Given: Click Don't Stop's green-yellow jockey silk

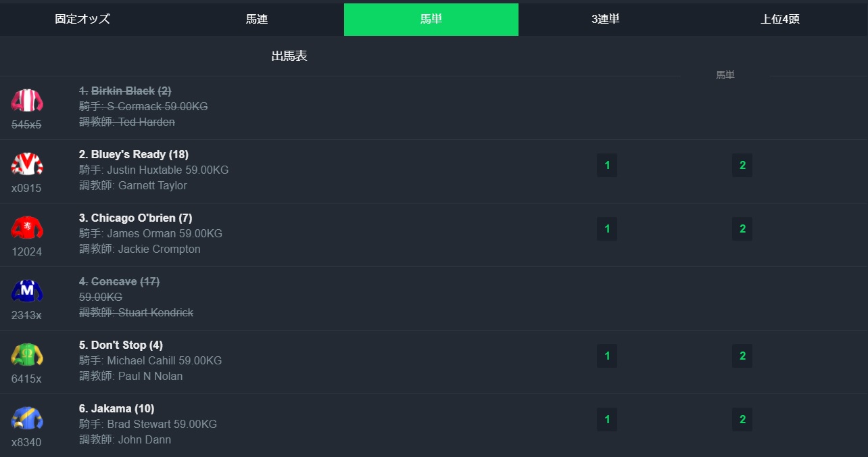Looking at the screenshot, I should 27,355.
